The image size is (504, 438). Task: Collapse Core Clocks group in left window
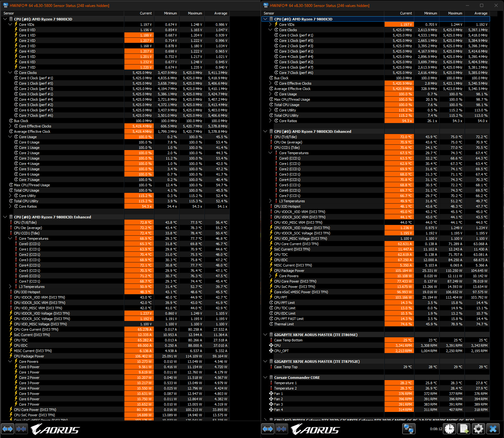coord(10,73)
